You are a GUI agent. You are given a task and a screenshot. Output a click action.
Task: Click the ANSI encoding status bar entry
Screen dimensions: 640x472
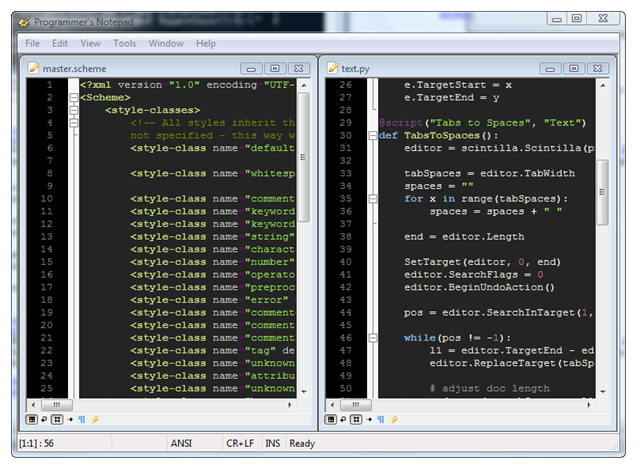pyautogui.click(x=181, y=443)
